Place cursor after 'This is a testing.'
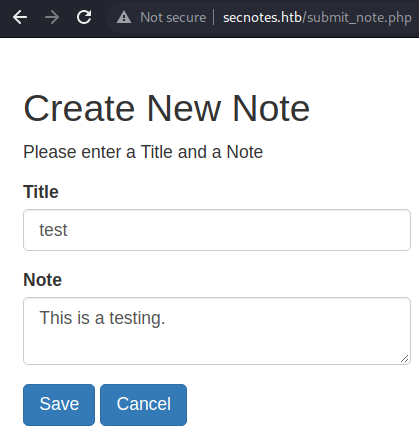This screenshot has width=419, height=429. (x=166, y=318)
